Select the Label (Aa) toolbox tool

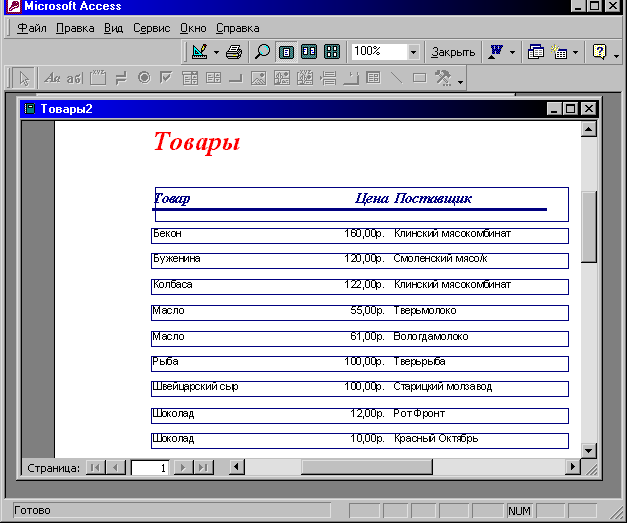pyautogui.click(x=52, y=78)
